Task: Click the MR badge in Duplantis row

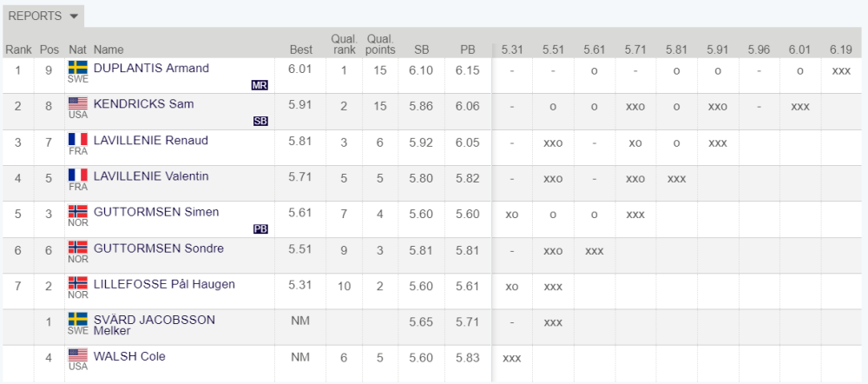Action: pyautogui.click(x=260, y=85)
